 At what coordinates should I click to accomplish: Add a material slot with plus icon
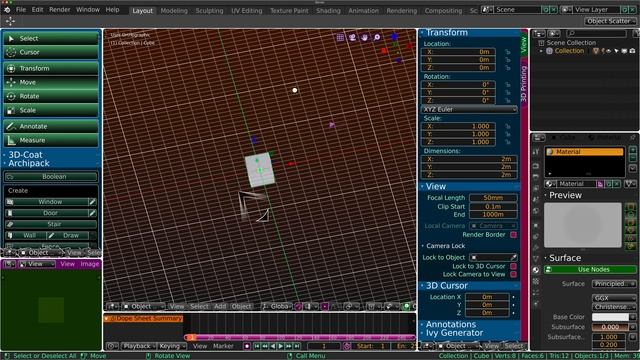point(633,151)
